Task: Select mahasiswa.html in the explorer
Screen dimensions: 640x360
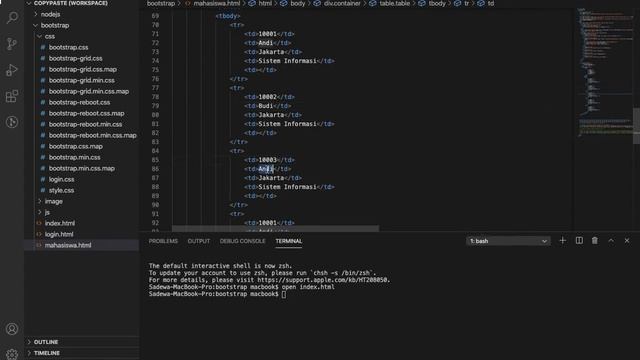Action: [x=68, y=245]
